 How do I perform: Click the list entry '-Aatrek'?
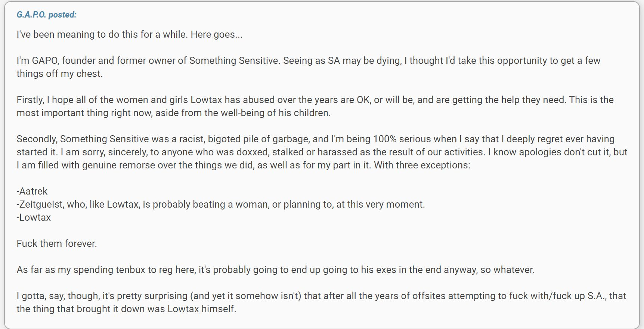click(32, 191)
